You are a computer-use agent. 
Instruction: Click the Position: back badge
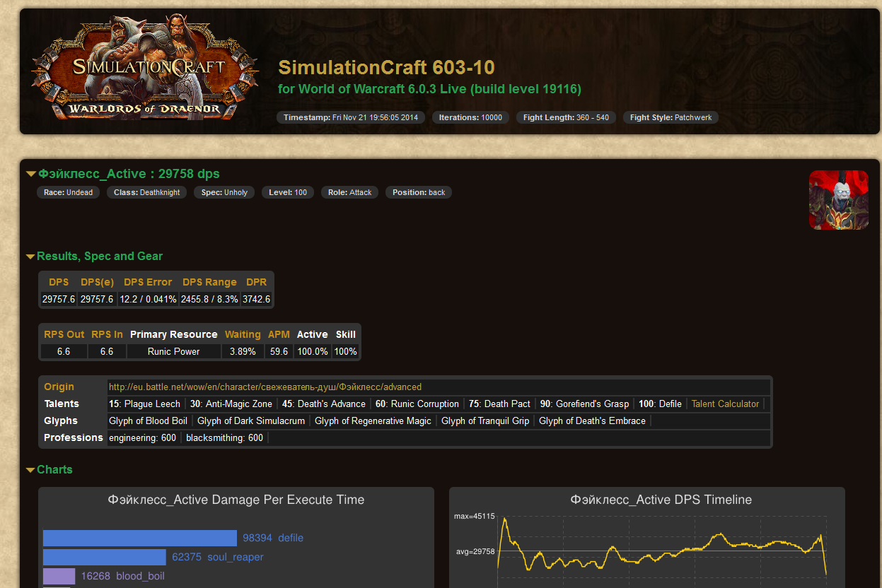coord(419,192)
